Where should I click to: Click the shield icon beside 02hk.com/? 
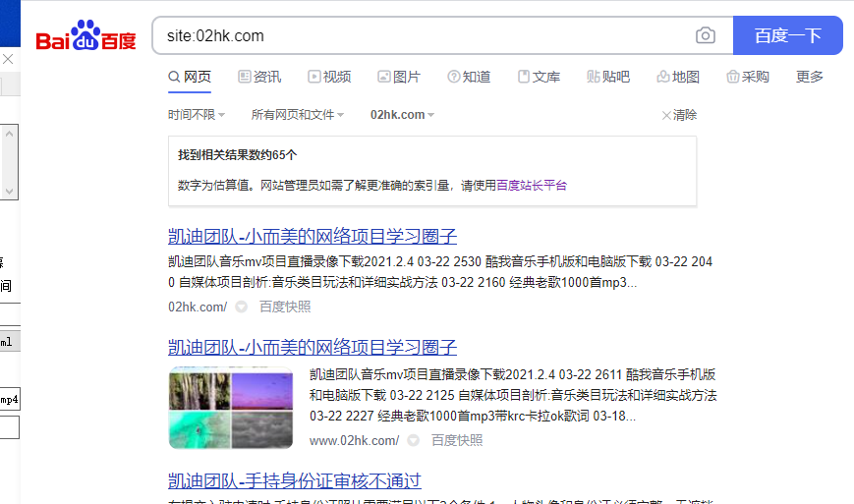pyautogui.click(x=242, y=307)
